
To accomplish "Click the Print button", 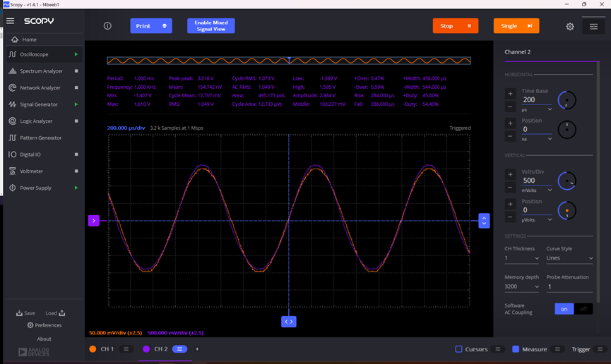I will pos(151,25).
